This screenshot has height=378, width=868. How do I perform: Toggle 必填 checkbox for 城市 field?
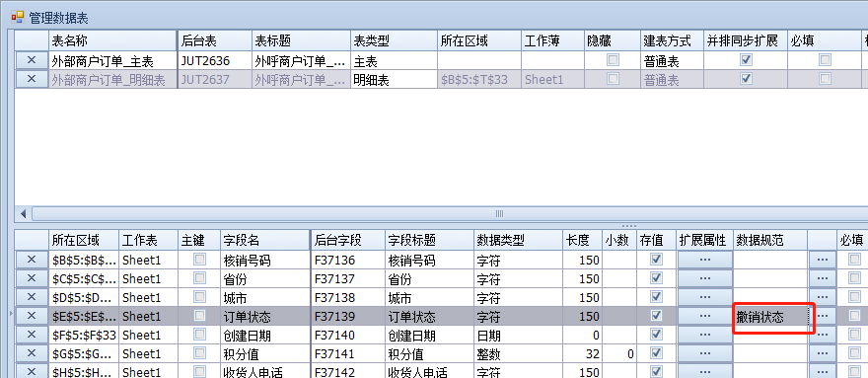coord(855,296)
